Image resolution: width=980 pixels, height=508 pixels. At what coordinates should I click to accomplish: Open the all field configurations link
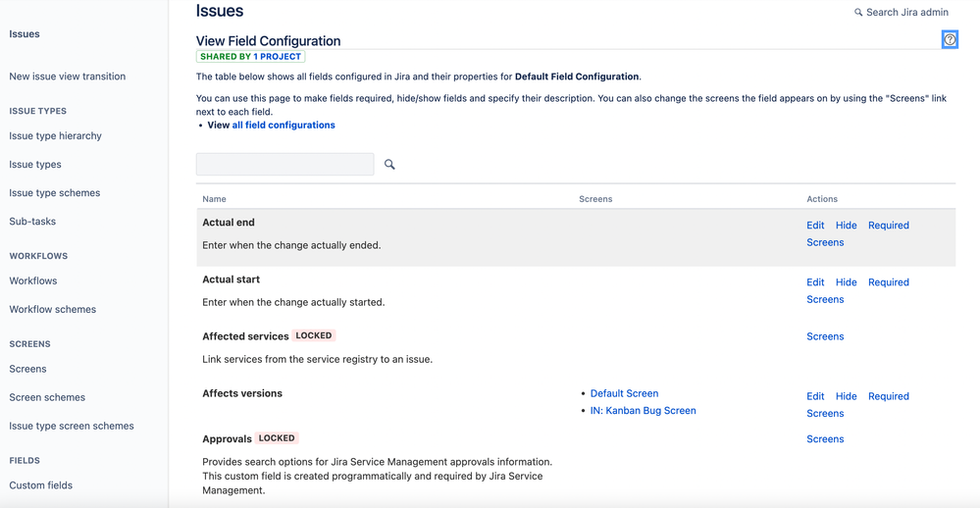pos(284,125)
